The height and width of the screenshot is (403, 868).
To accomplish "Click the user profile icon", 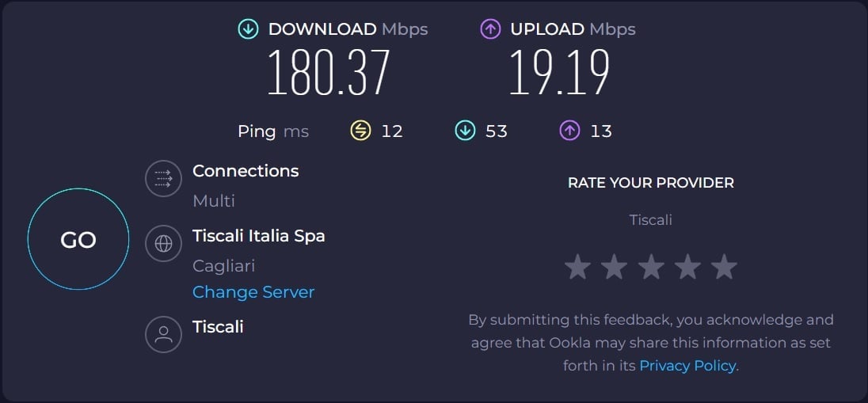I will 164,334.
